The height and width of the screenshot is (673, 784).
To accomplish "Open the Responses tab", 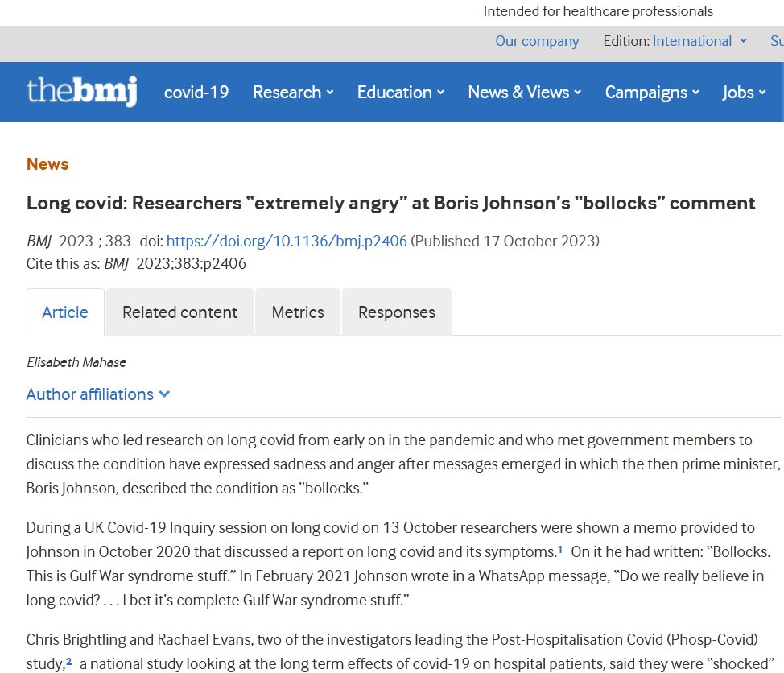I will coord(396,312).
